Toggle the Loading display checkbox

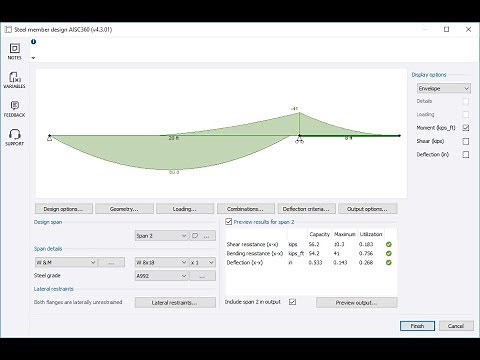tap(466, 115)
